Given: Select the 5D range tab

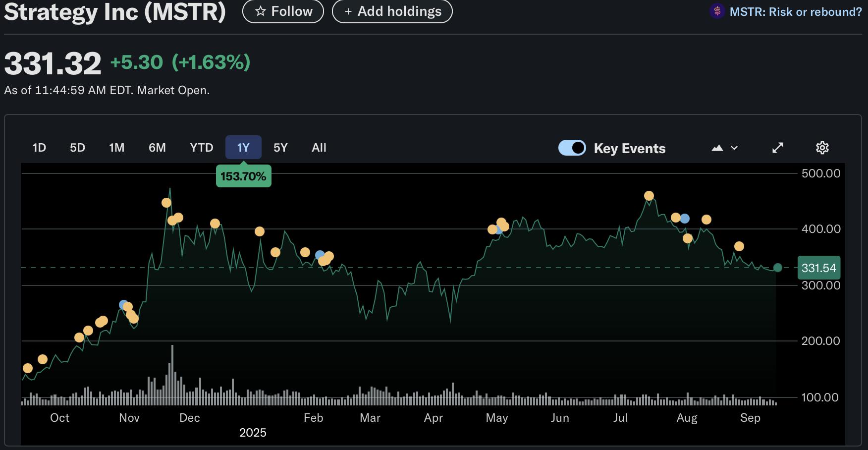Looking at the screenshot, I should [x=77, y=148].
